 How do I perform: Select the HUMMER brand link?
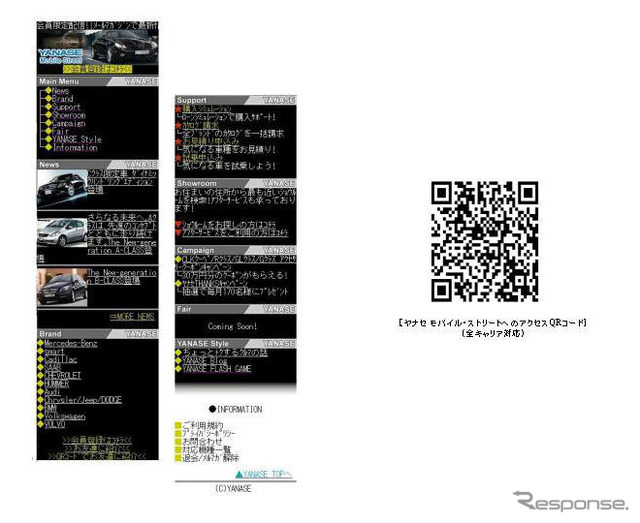coord(57,384)
